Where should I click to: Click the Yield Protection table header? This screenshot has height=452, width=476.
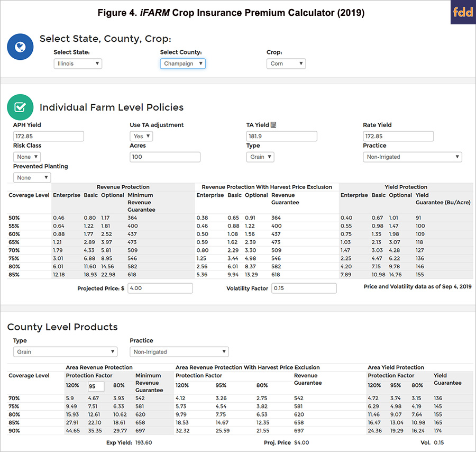click(406, 187)
